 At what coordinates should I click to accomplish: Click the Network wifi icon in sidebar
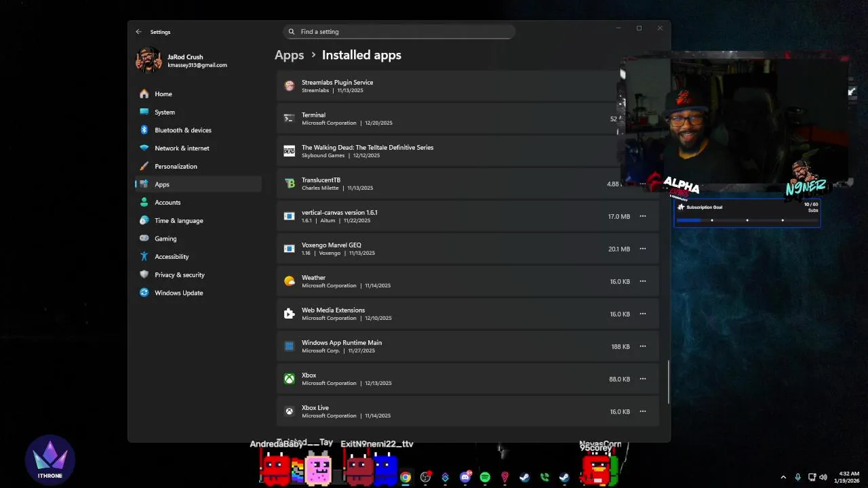tap(144, 148)
